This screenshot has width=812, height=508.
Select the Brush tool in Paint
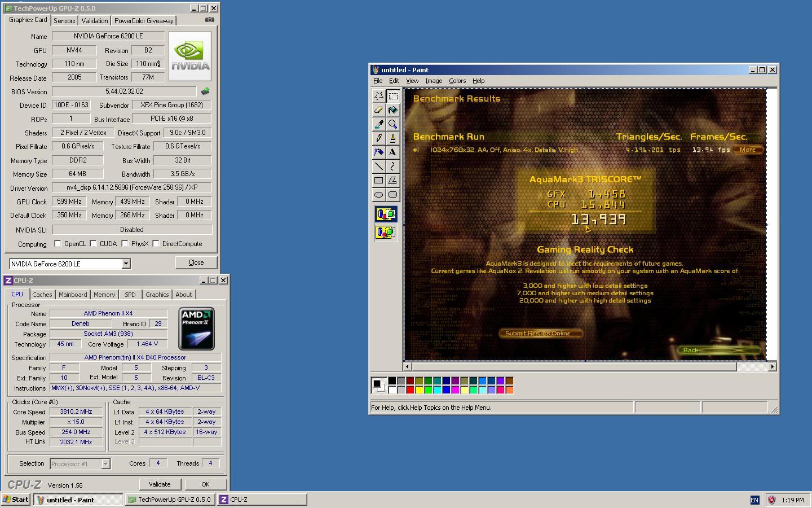click(x=393, y=138)
